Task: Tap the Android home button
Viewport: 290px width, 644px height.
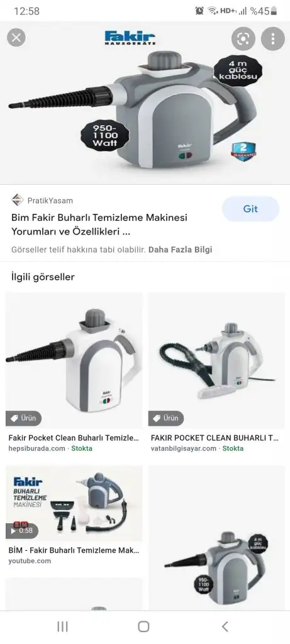Action: [x=143, y=626]
